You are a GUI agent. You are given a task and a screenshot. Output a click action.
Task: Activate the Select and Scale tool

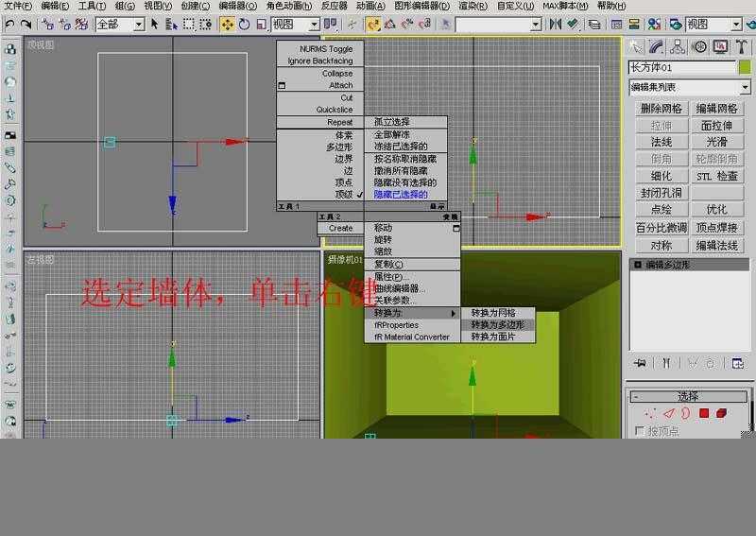[261, 24]
